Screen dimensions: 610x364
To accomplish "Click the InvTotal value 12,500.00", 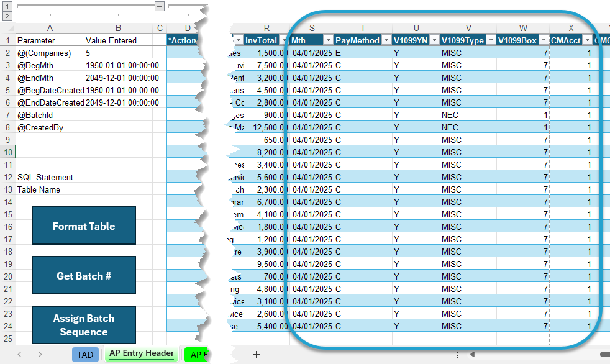I will (x=267, y=127).
